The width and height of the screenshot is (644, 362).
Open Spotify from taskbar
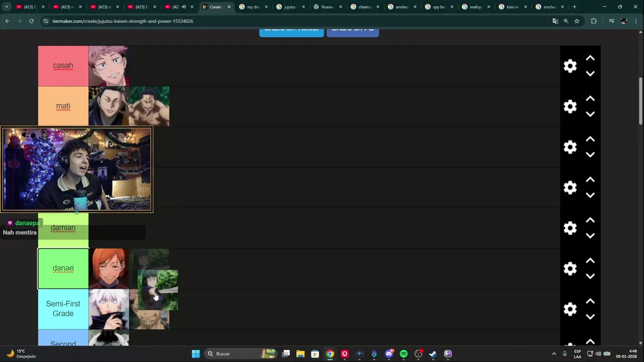[404, 354]
